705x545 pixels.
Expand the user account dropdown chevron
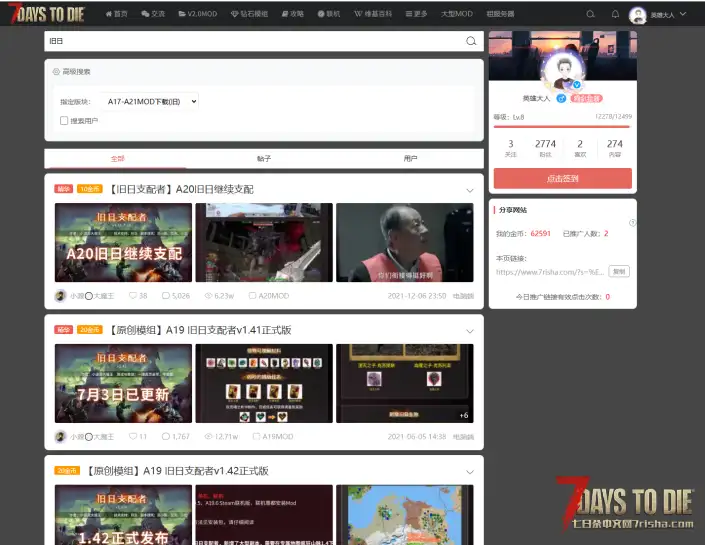pos(683,14)
